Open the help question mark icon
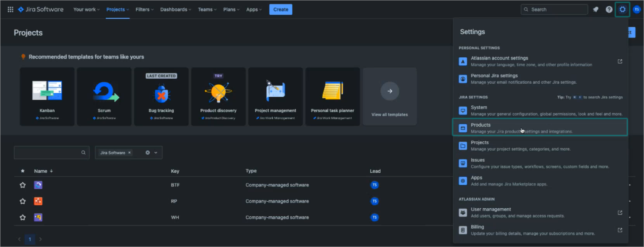Image resolution: width=644 pixels, height=247 pixels. pyautogui.click(x=609, y=9)
